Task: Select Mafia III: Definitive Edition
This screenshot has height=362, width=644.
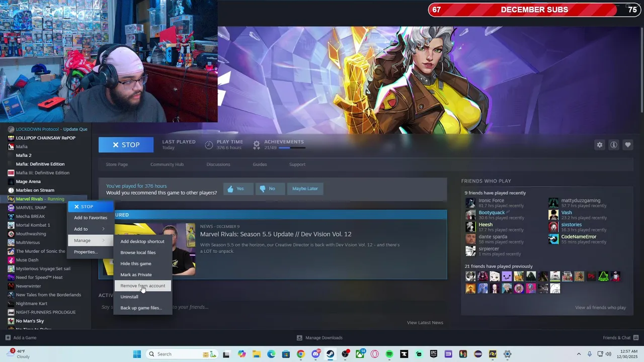Action: point(44,173)
